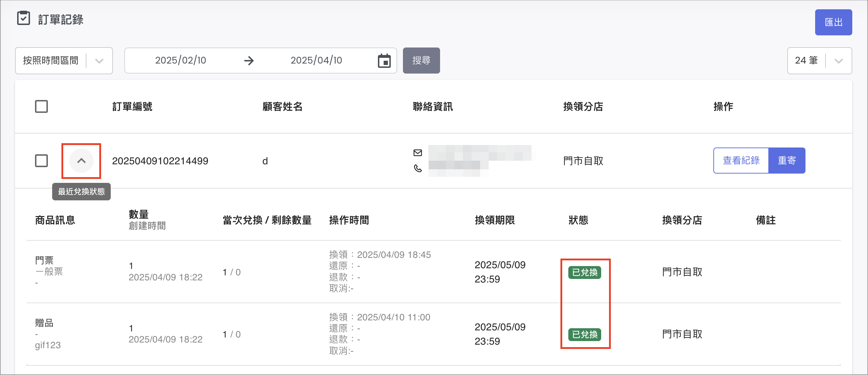Click the order records clipboard icon

point(24,18)
